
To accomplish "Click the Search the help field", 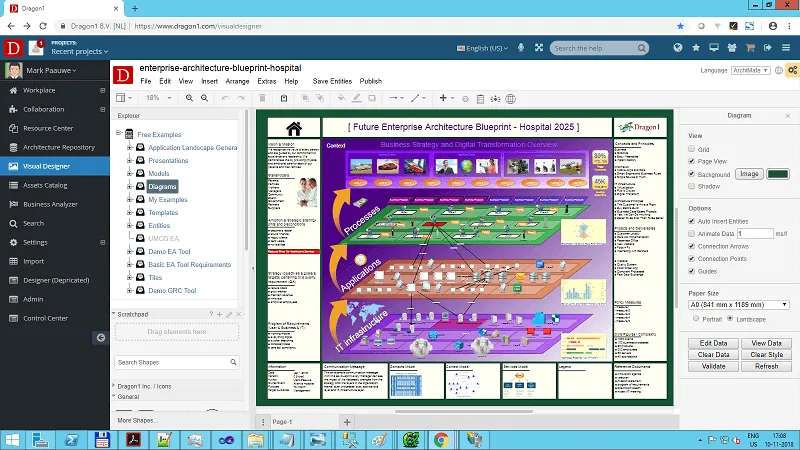I will (599, 48).
